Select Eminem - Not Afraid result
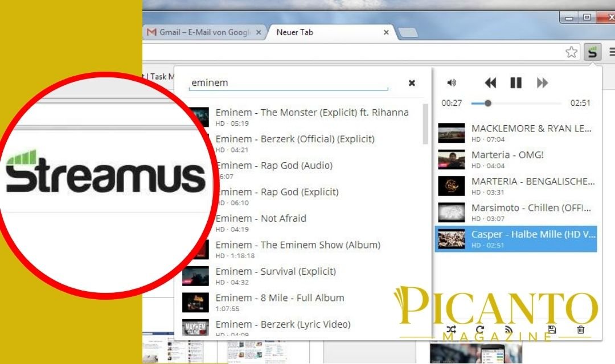Viewport: 615px width, 364px height. (302, 222)
